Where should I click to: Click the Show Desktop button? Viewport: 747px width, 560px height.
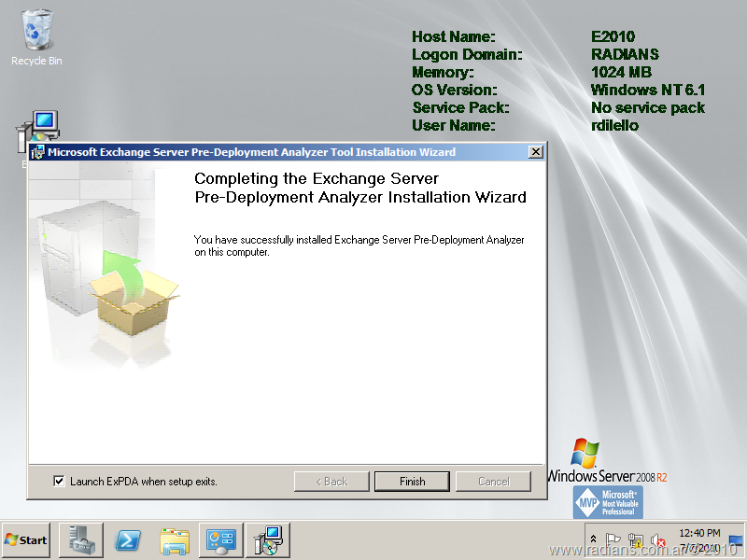(x=736, y=539)
